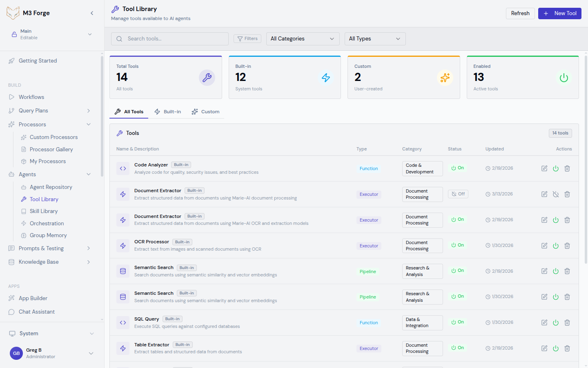Select the Custom tools tab

click(205, 111)
